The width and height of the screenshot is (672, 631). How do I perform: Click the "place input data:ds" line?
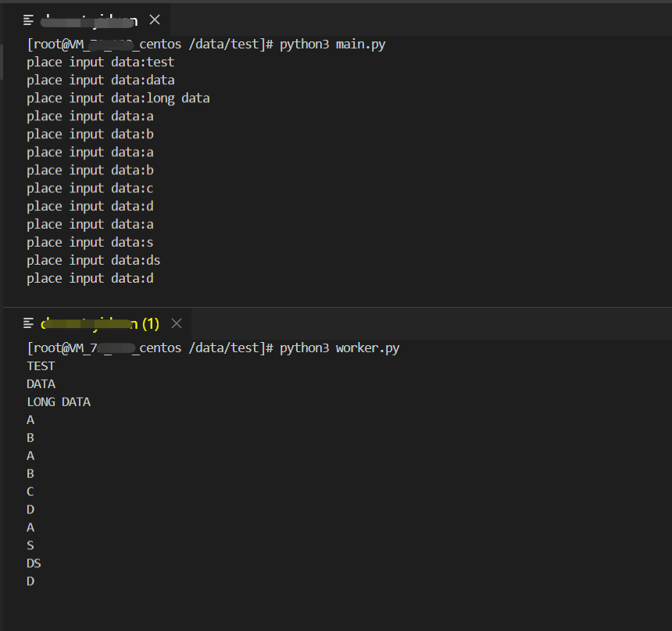click(x=93, y=261)
